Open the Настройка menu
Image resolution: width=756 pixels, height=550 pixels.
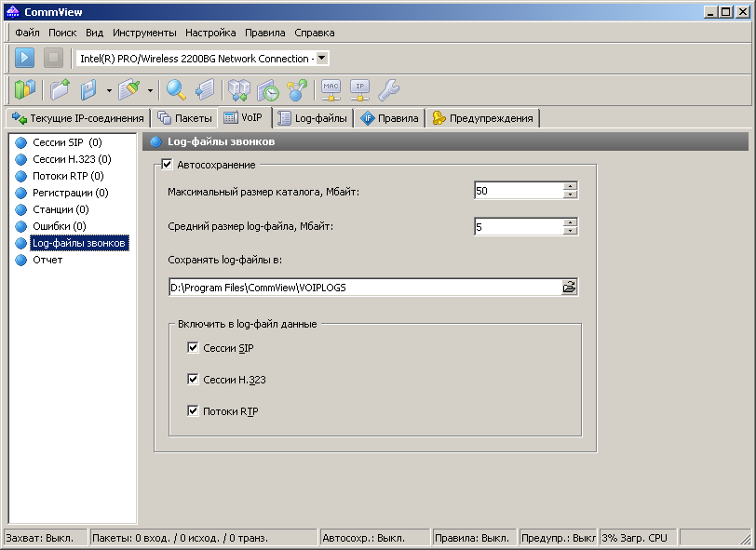click(x=210, y=33)
